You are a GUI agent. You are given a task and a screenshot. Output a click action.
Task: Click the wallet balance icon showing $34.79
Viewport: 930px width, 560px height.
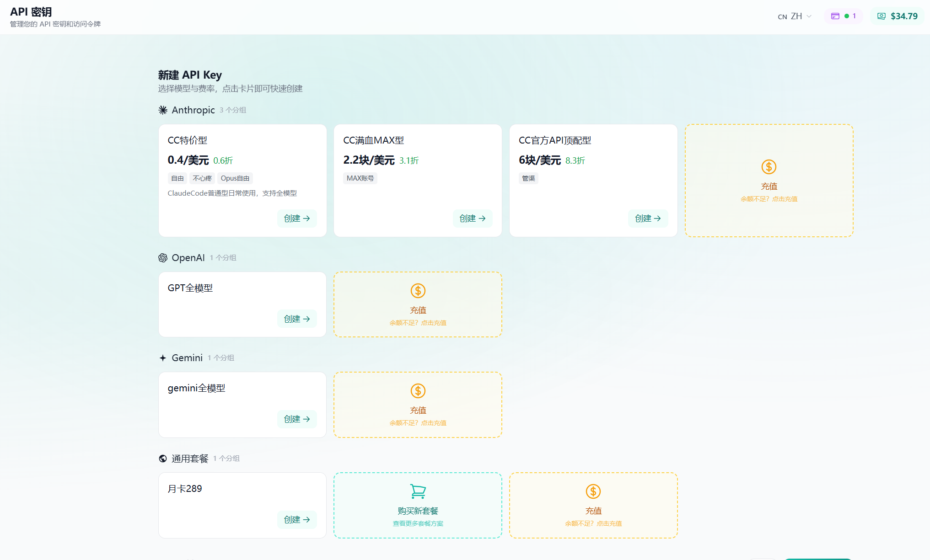(881, 16)
